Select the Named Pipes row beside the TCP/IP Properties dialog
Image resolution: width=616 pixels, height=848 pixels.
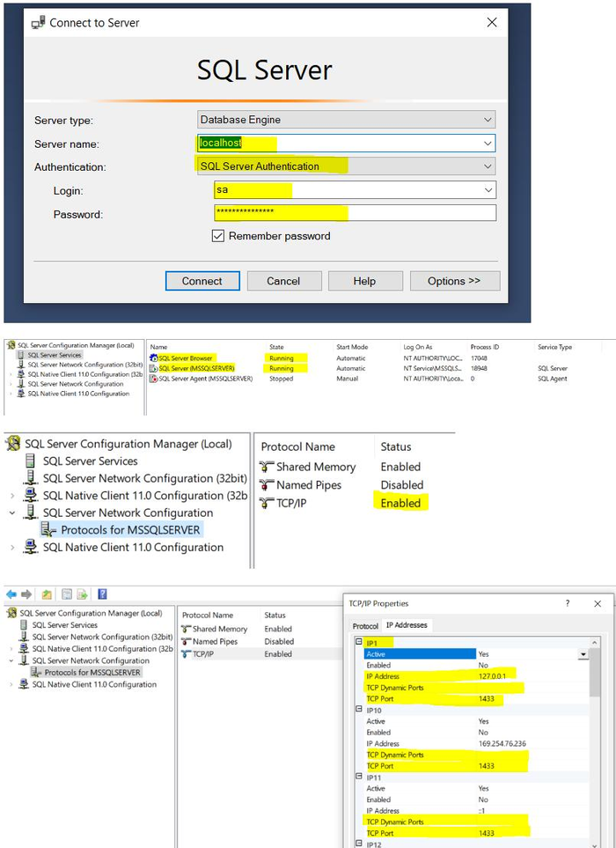tap(261, 641)
